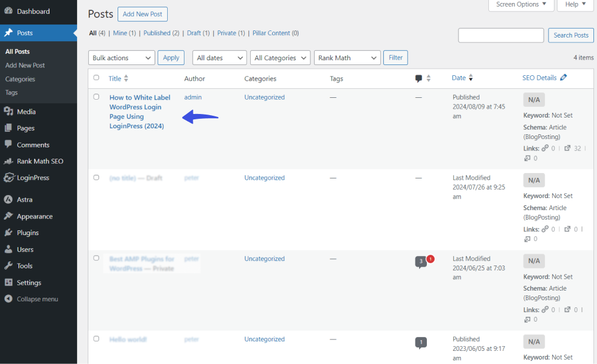The width and height of the screenshot is (597, 364).
Task: Open the 1 comment bubble for Hello world
Action: click(421, 343)
